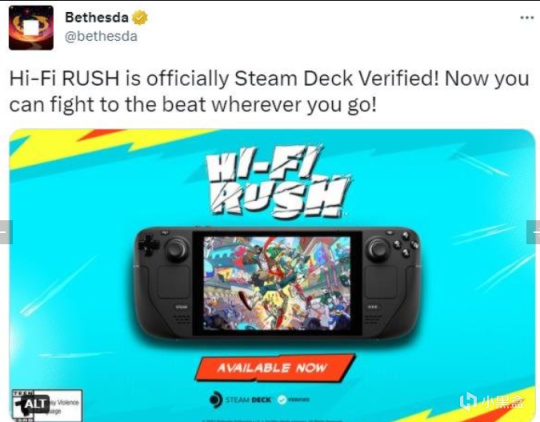Click the ESRB rating box
The width and height of the screenshot is (540, 422).
pos(47,405)
